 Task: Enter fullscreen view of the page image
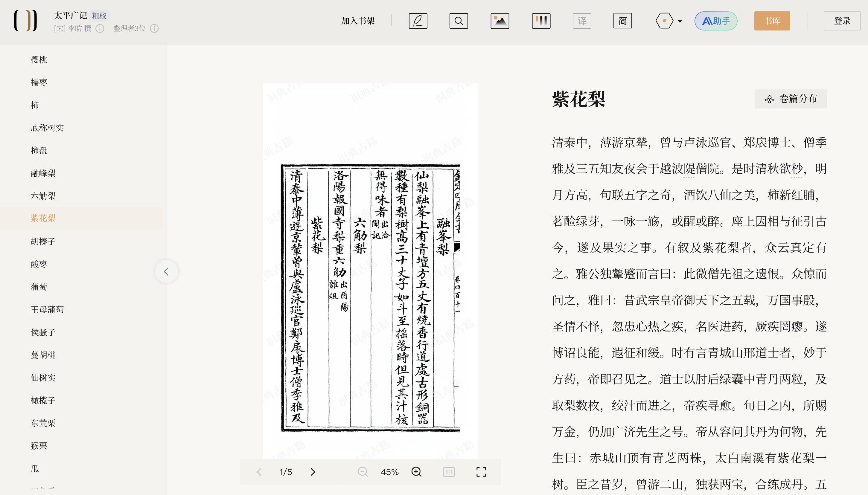[x=482, y=472]
